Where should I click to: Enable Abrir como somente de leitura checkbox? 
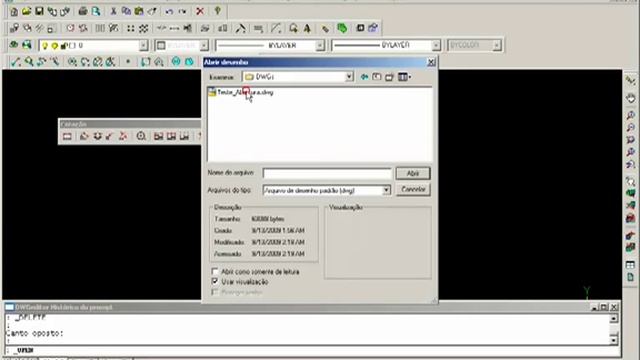click(215, 271)
